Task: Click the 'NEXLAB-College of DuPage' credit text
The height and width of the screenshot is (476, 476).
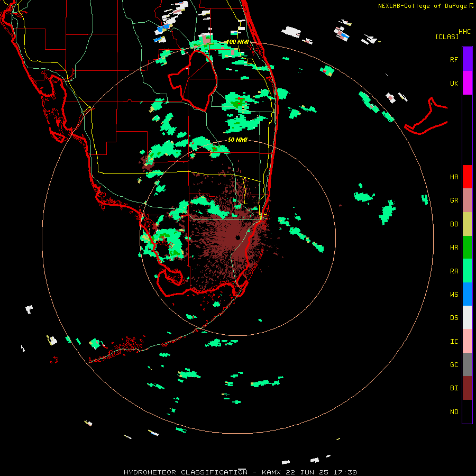Action: pos(422,6)
